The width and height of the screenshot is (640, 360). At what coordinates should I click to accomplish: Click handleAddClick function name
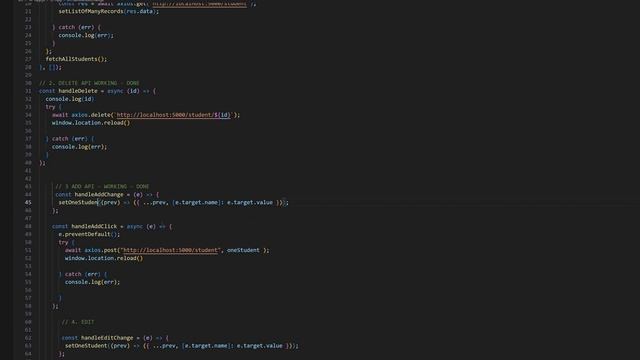tap(94, 227)
